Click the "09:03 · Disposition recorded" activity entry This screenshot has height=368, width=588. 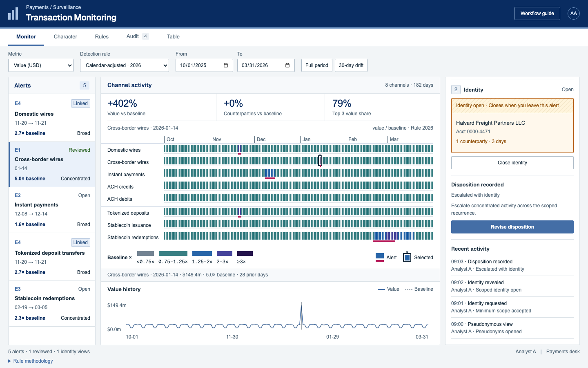pyautogui.click(x=512, y=265)
